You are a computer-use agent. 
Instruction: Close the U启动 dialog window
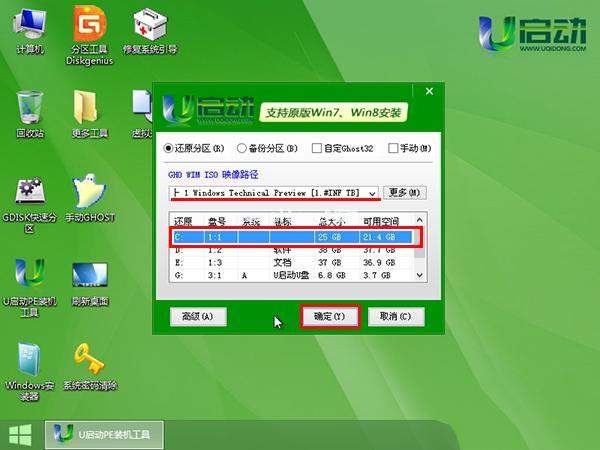(x=429, y=91)
